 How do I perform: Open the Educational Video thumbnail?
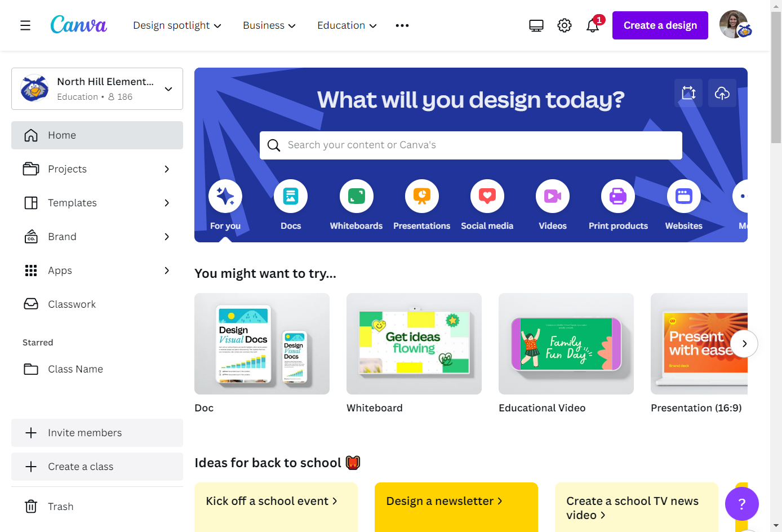pyautogui.click(x=566, y=344)
